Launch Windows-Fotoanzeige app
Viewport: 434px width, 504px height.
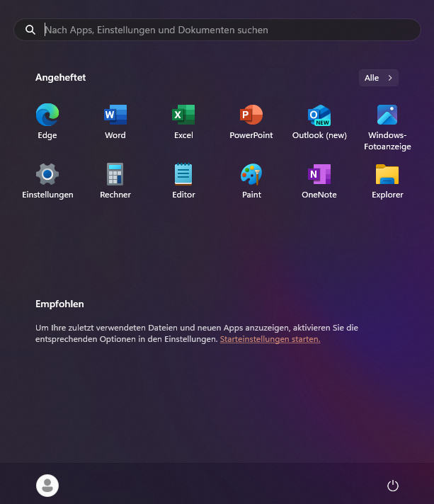coord(387,127)
